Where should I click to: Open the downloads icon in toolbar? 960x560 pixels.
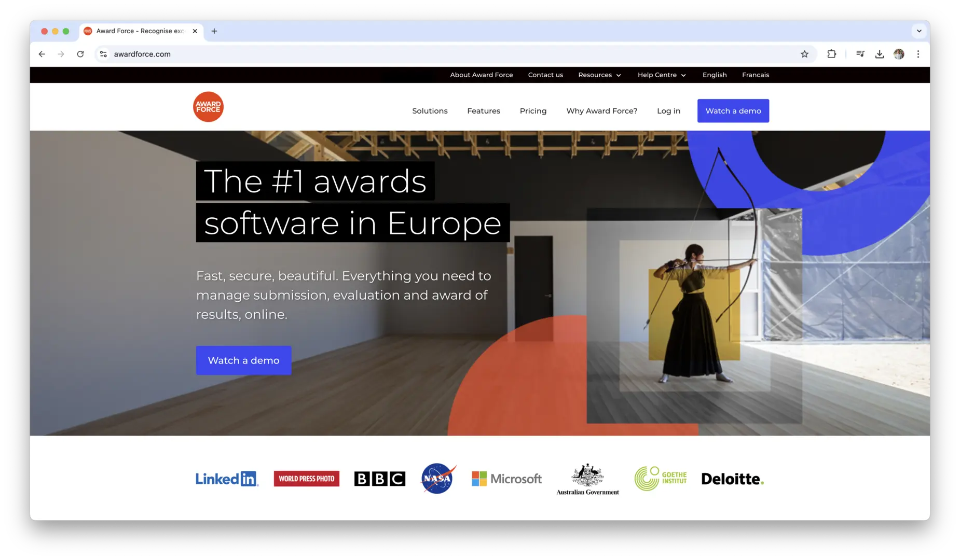point(879,54)
